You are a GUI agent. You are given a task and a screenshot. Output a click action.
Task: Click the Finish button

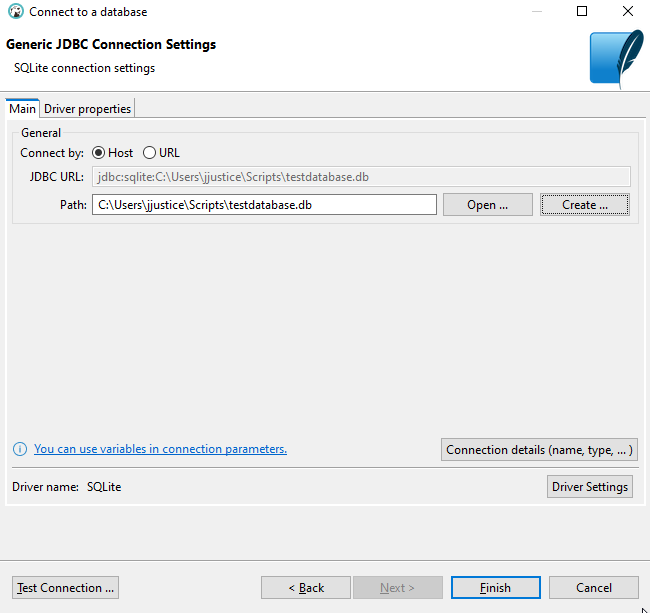click(495, 588)
